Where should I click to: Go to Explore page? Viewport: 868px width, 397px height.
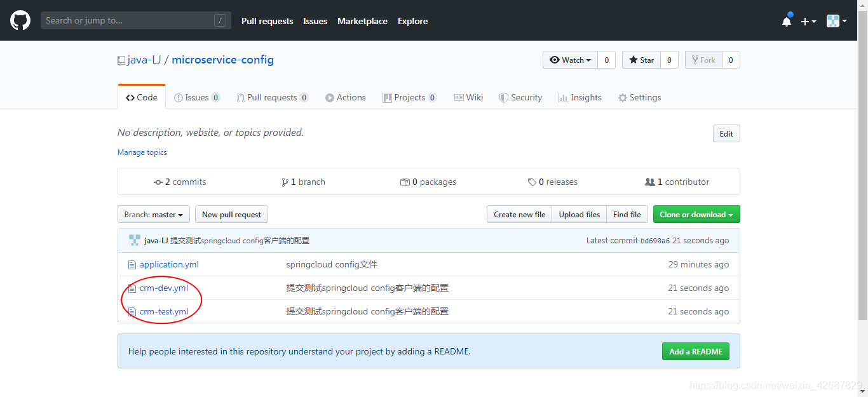tap(412, 21)
